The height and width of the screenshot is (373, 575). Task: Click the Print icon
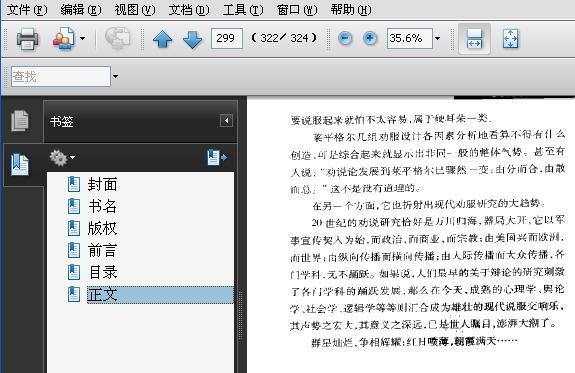point(27,39)
